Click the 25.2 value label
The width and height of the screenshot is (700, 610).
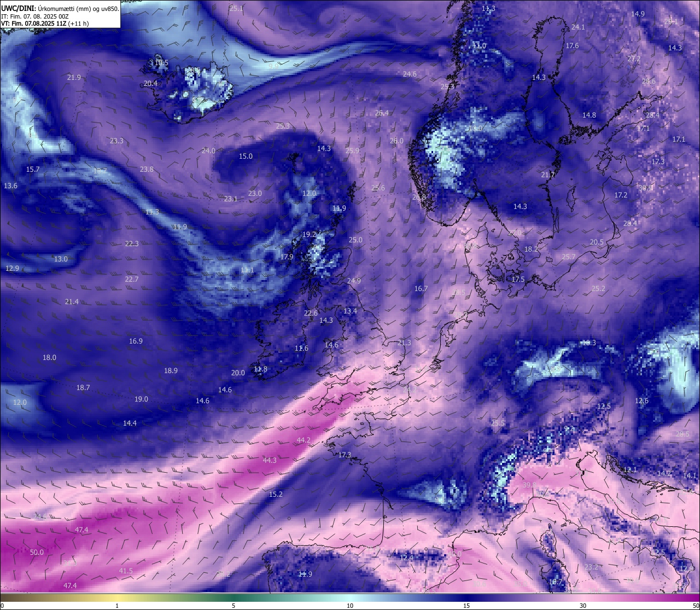tap(598, 289)
